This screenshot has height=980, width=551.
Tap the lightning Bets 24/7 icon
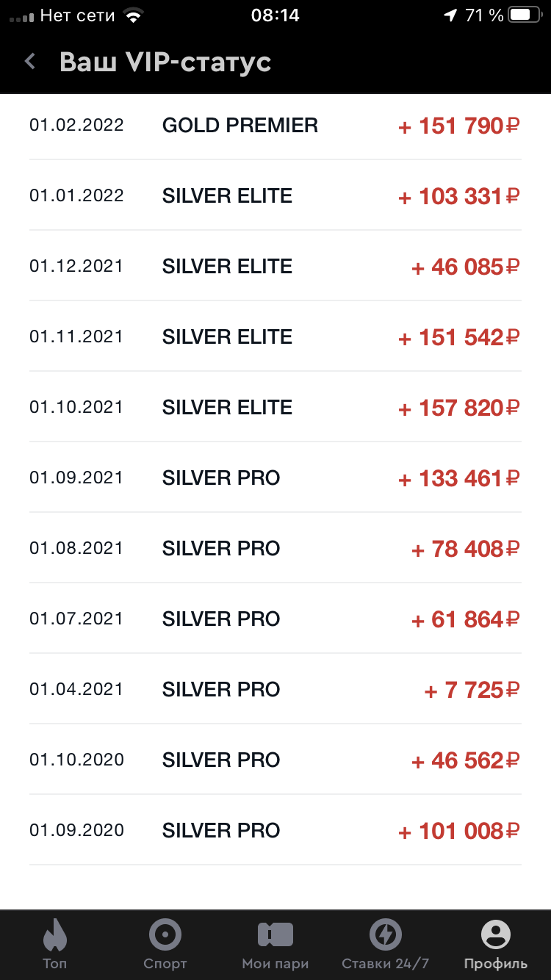(385, 935)
